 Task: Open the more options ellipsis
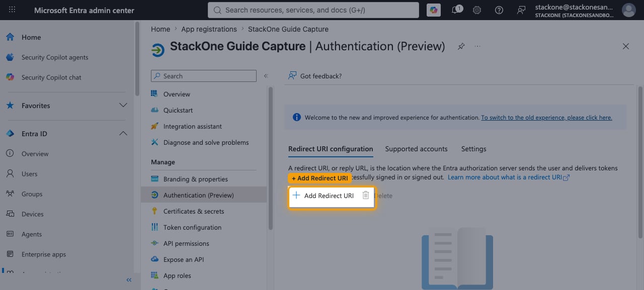click(x=477, y=46)
